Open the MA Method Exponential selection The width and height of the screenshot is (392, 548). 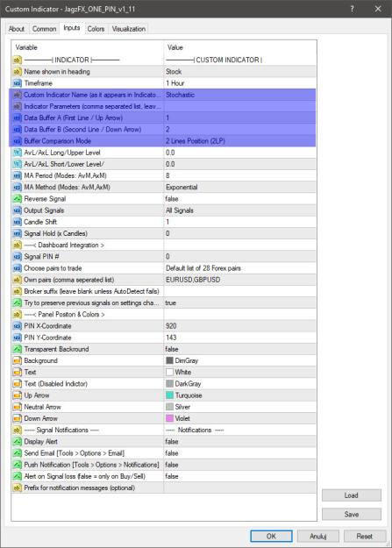pos(240,188)
